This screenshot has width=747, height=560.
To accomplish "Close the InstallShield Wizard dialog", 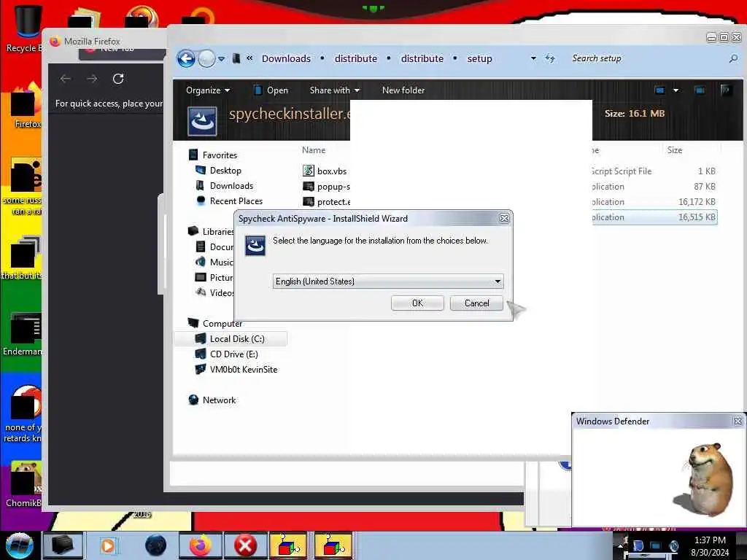I will tap(504, 219).
